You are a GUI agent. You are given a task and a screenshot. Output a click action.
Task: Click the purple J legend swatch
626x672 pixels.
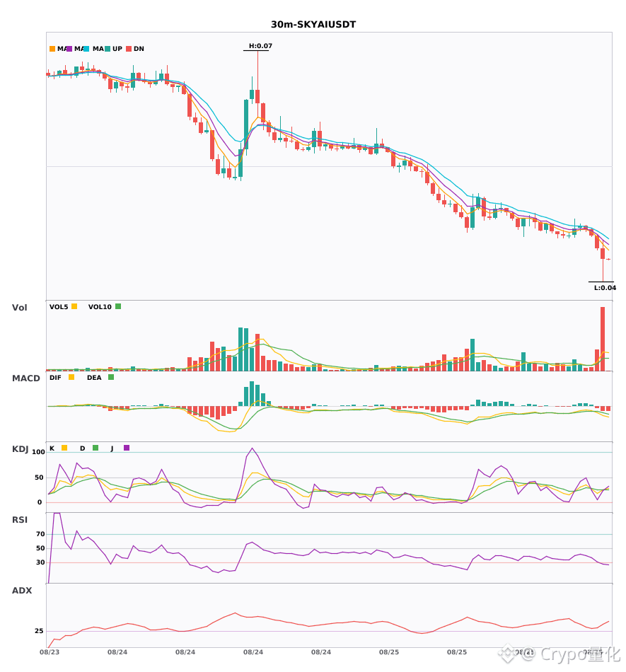tap(127, 448)
